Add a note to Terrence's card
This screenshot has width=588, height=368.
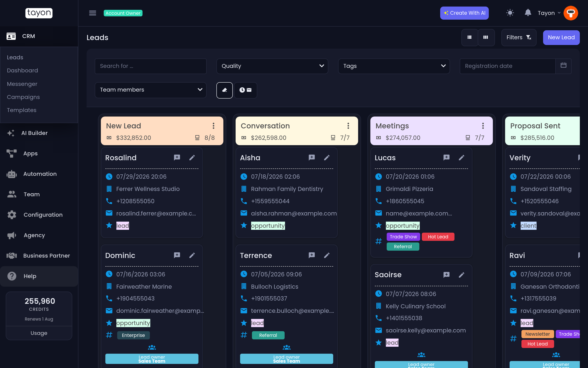[312, 255]
